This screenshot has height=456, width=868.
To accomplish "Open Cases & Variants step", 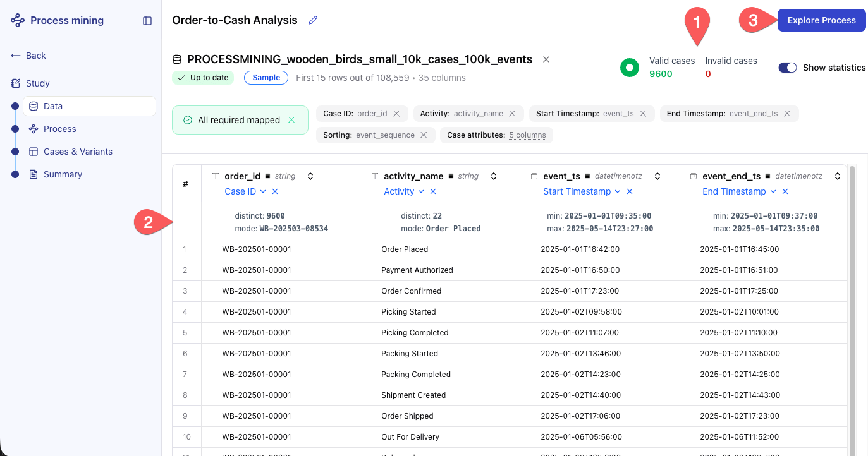I will pyautogui.click(x=78, y=152).
